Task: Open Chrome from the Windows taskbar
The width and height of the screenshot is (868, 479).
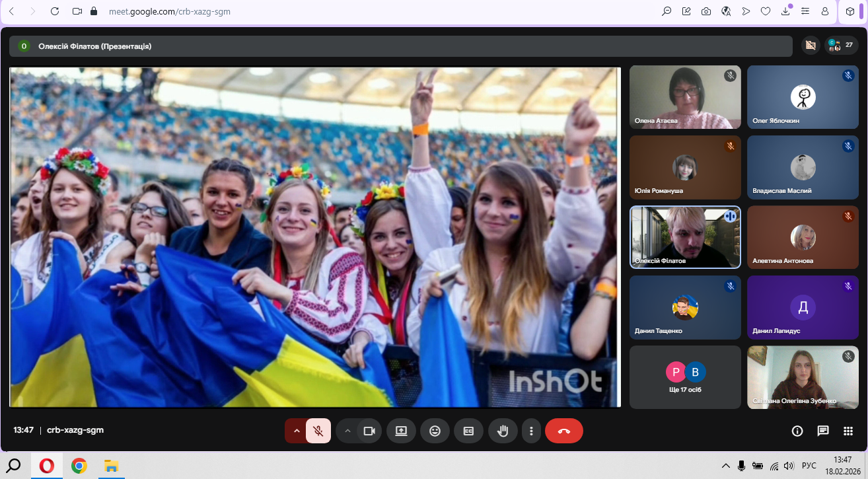Action: pyautogui.click(x=79, y=466)
